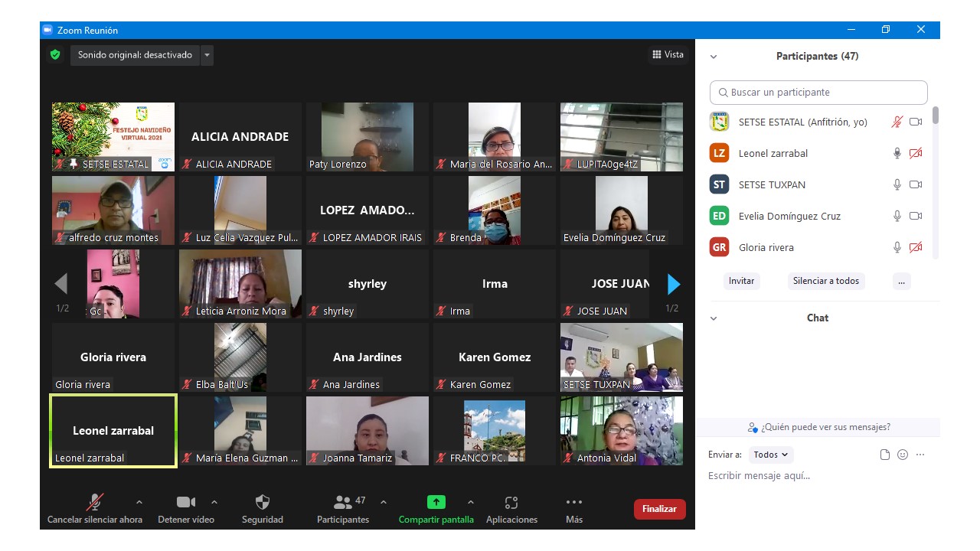Open share options arrow beside Compartir pantalla
Screen dimensions: 980x551
click(x=470, y=502)
